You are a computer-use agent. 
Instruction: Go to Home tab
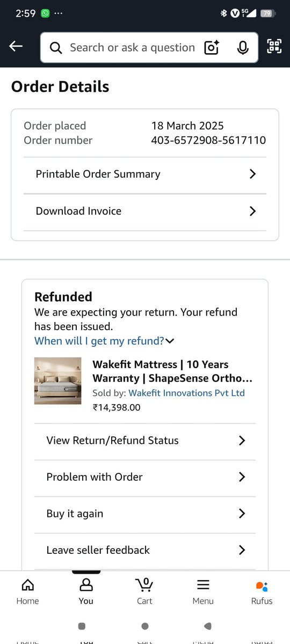27,592
